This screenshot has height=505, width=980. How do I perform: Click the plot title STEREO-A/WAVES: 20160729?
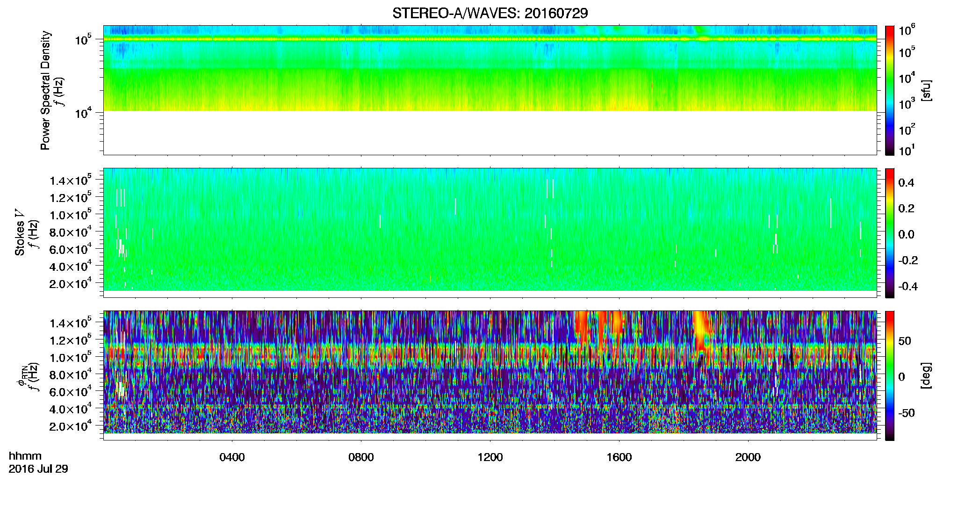[x=490, y=13]
